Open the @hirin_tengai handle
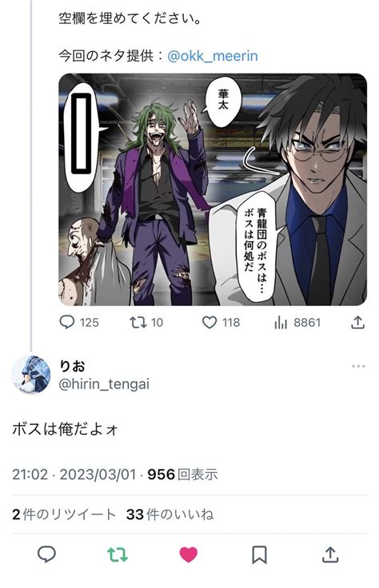Image resolution: width=379 pixels, height=588 pixels. coord(104,384)
